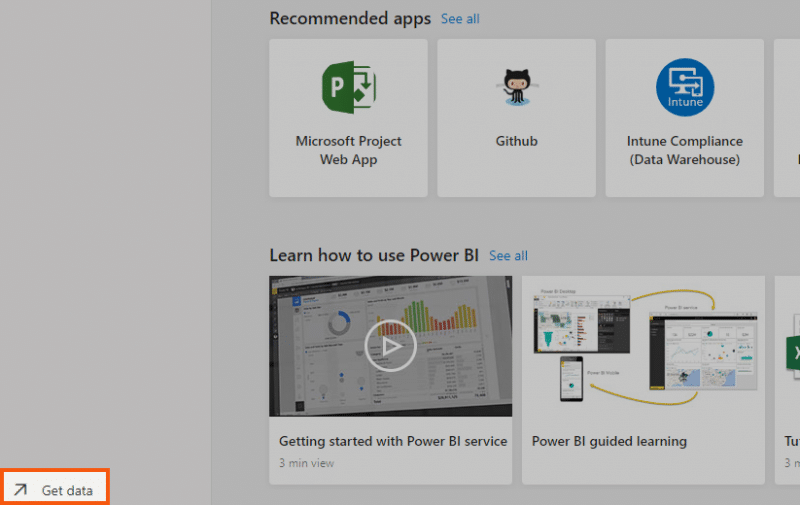Click the arrow icon beside Get data
This screenshot has height=505, width=800.
[x=20, y=490]
